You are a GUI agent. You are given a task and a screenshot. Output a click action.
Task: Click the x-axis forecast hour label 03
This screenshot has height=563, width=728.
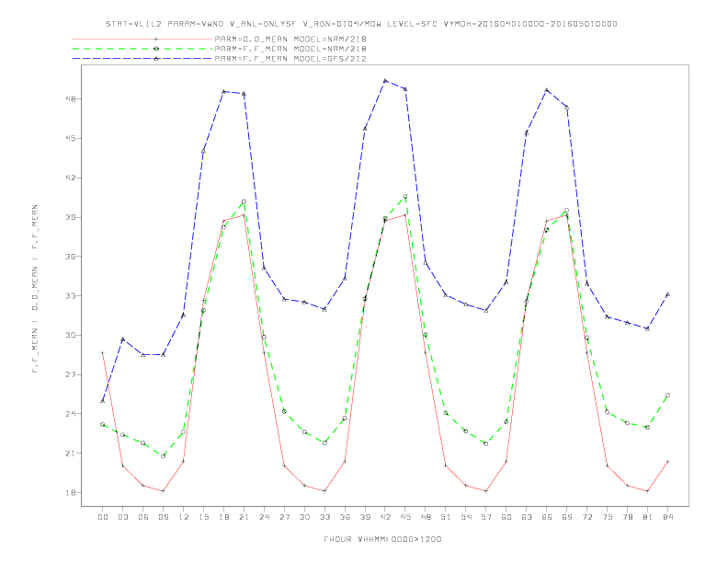point(122,517)
